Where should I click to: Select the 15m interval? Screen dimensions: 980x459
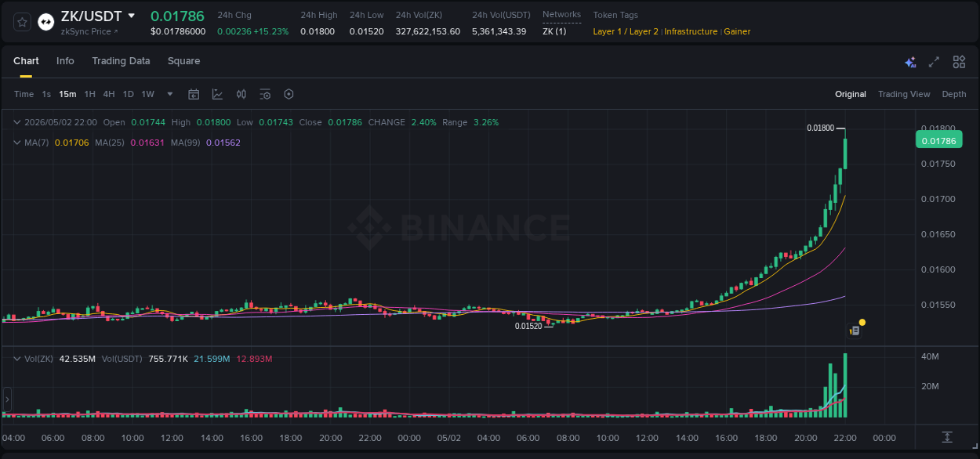67,94
